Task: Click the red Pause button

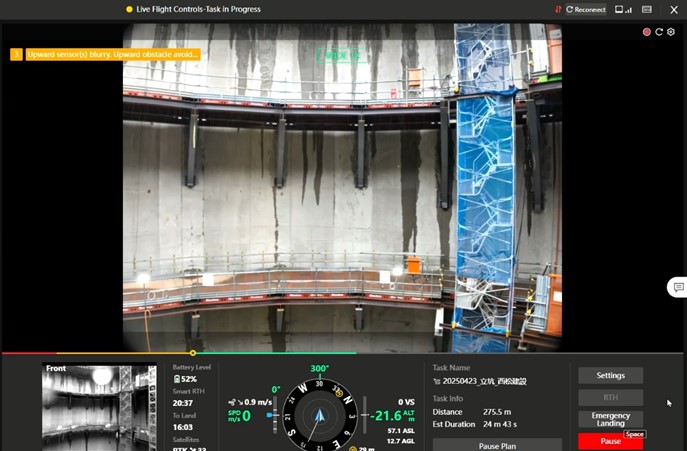Action: point(610,441)
